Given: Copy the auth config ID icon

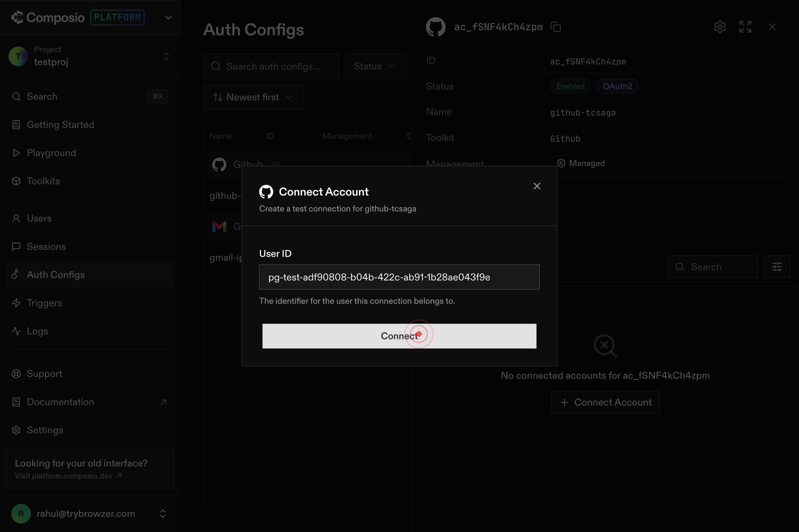Looking at the screenshot, I should (x=556, y=27).
